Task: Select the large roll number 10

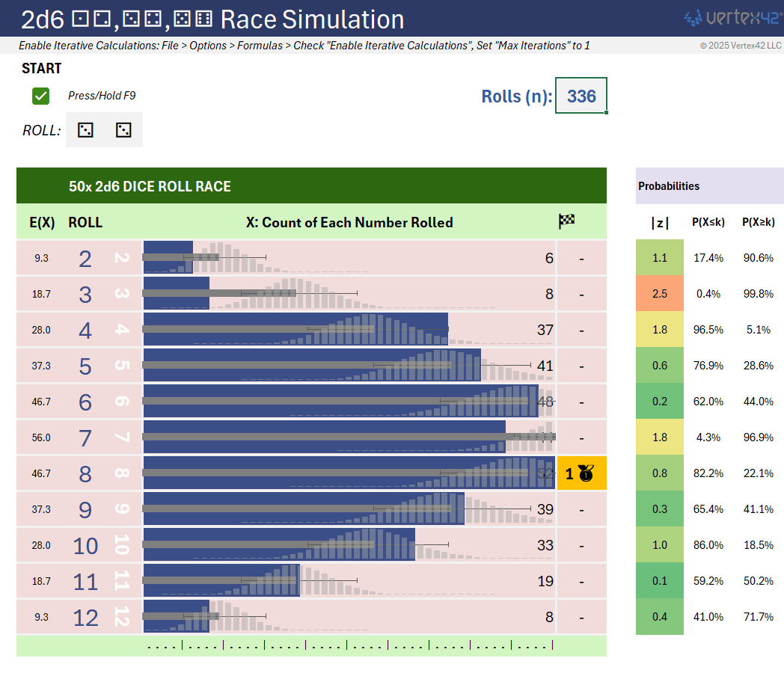Action: coord(85,546)
